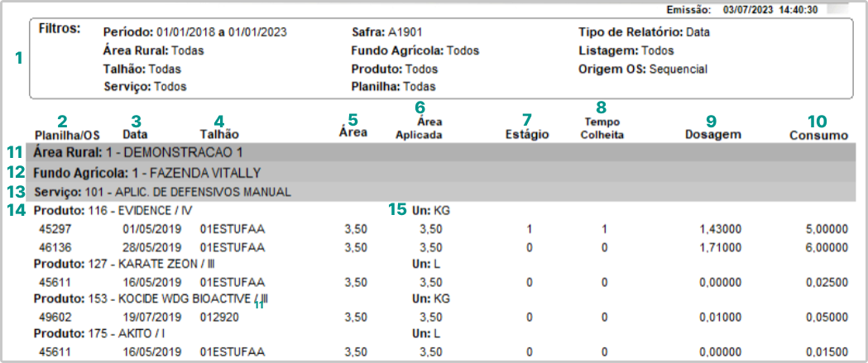Select the Estágio column header
Image resolution: width=868 pixels, height=363 pixels.
527,134
